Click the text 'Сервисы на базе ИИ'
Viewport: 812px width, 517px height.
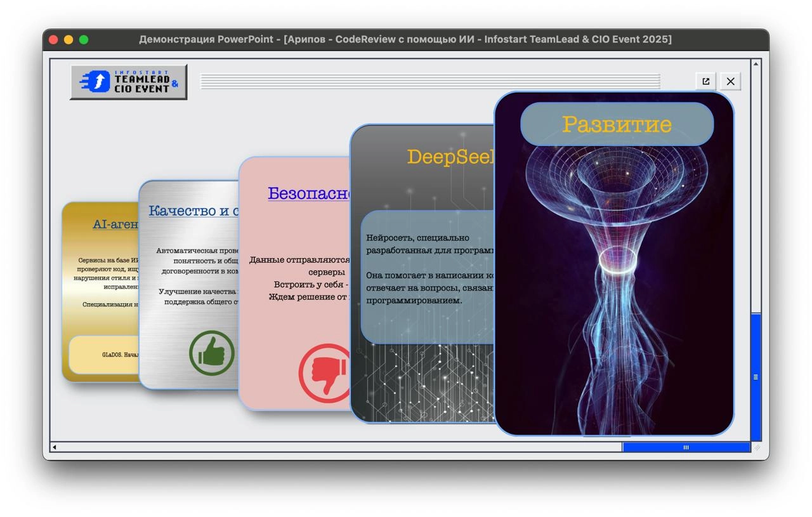point(108,260)
